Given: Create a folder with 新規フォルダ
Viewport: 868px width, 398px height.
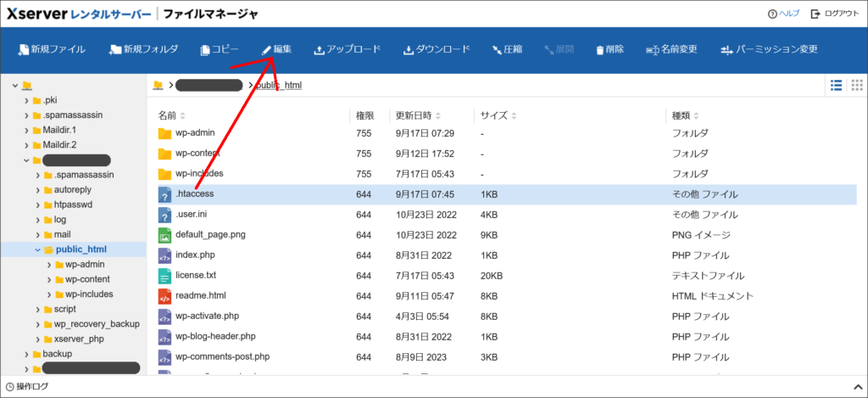Looking at the screenshot, I should 143,49.
